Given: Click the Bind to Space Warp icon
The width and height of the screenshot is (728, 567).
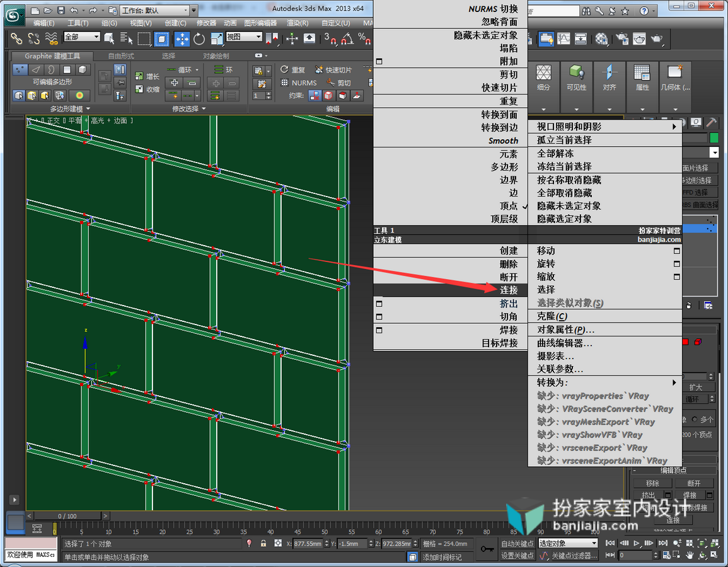Looking at the screenshot, I should pos(52,39).
